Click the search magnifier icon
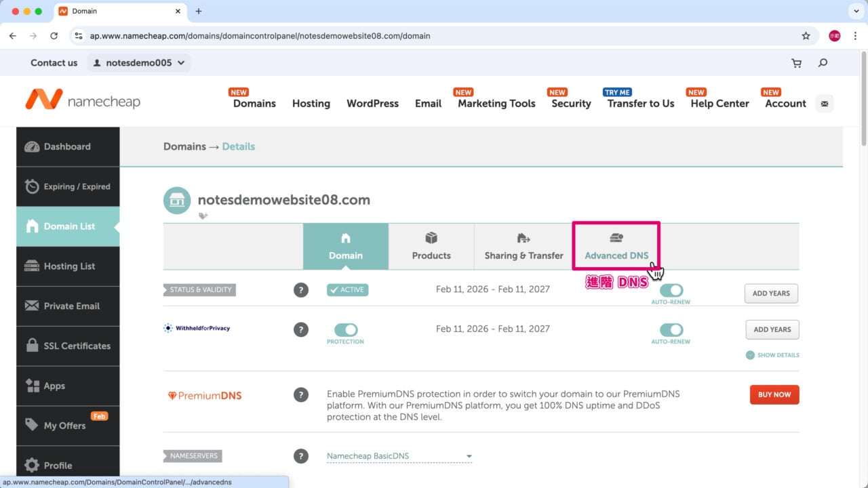Viewport: 868px width, 488px height. (823, 63)
